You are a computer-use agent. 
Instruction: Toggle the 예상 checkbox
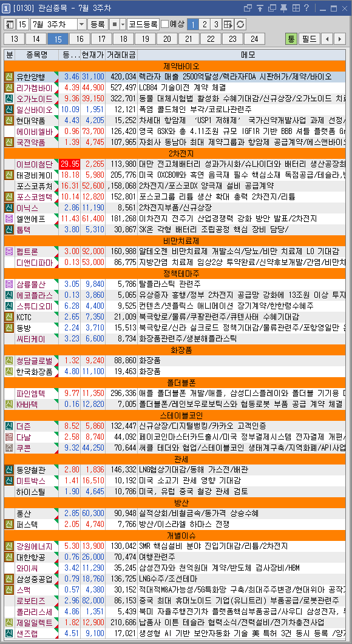click(165, 24)
